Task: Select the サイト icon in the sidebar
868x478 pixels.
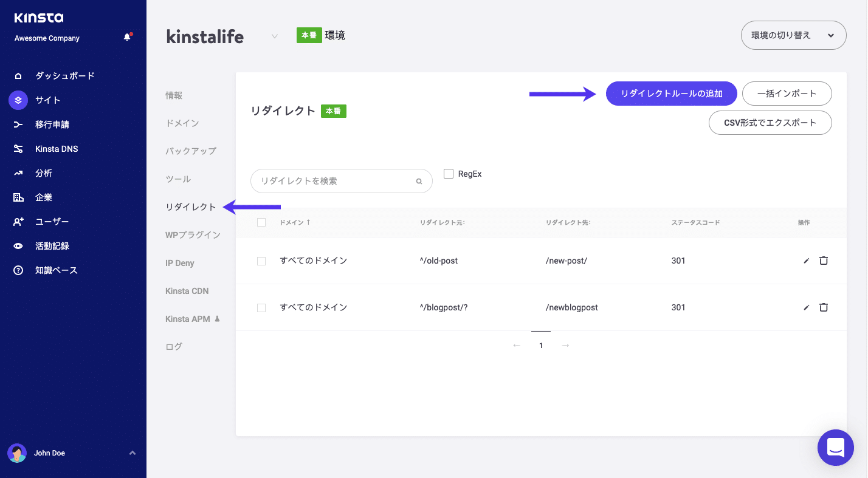Action: pyautogui.click(x=17, y=100)
